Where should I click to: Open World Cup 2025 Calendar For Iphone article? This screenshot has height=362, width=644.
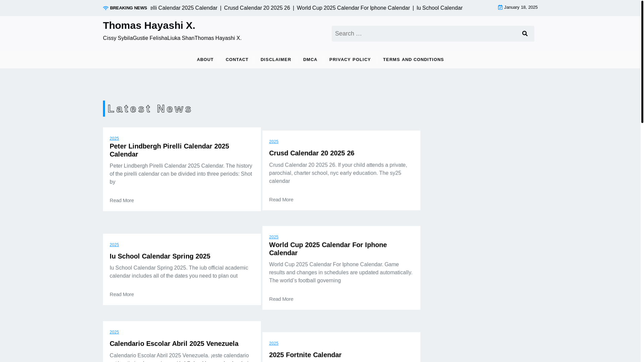328,249
